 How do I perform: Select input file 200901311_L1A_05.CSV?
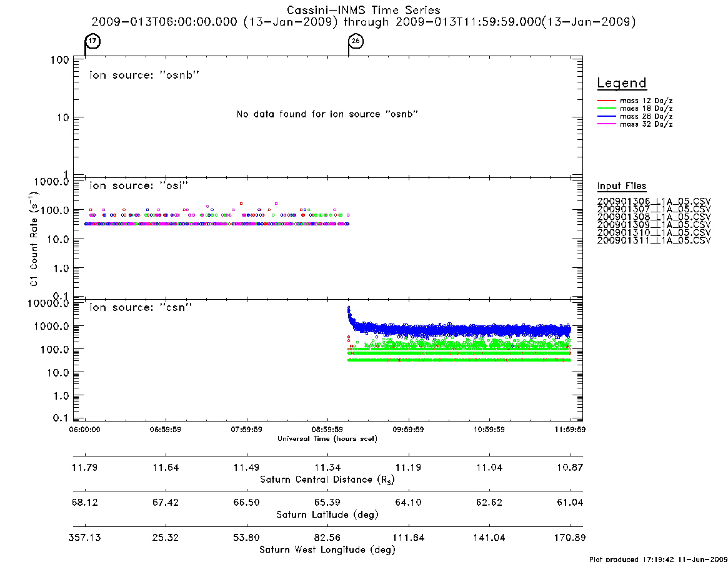point(654,240)
